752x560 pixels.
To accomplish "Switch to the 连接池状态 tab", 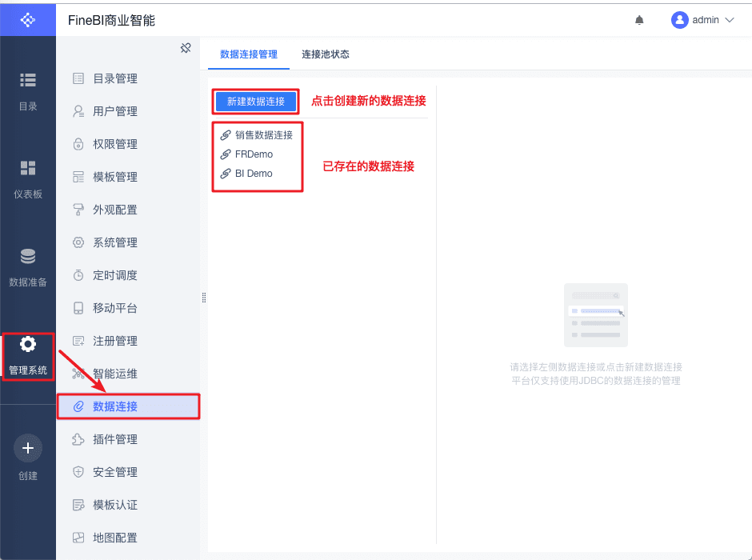I will [325, 54].
